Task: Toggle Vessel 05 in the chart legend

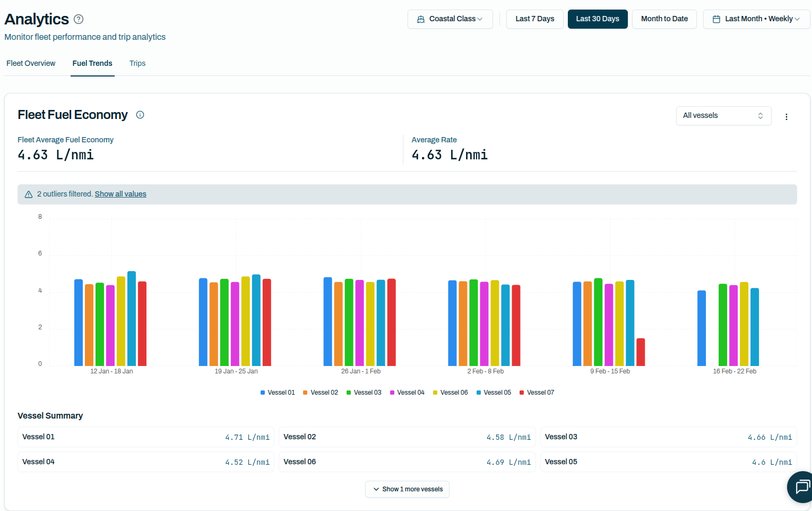Action: point(493,392)
